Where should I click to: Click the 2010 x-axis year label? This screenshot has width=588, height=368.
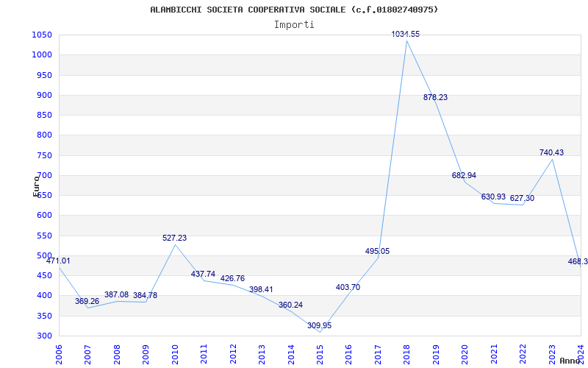click(x=175, y=355)
